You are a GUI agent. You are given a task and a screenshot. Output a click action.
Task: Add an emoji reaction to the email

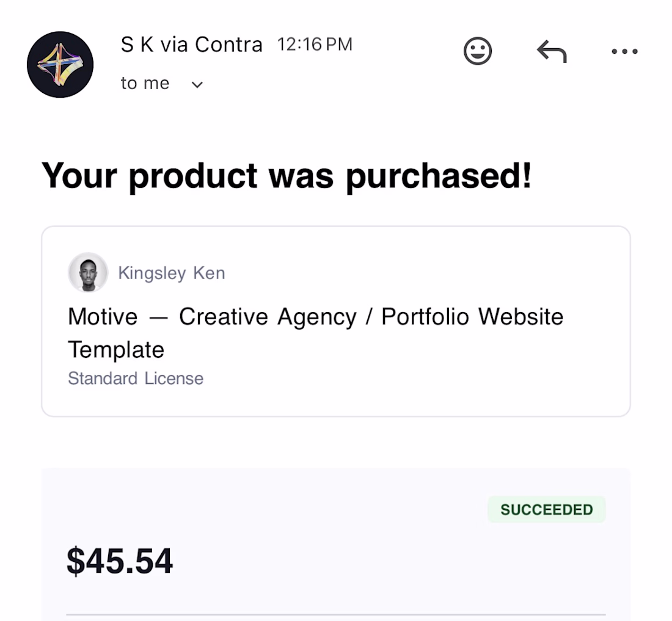tap(477, 51)
